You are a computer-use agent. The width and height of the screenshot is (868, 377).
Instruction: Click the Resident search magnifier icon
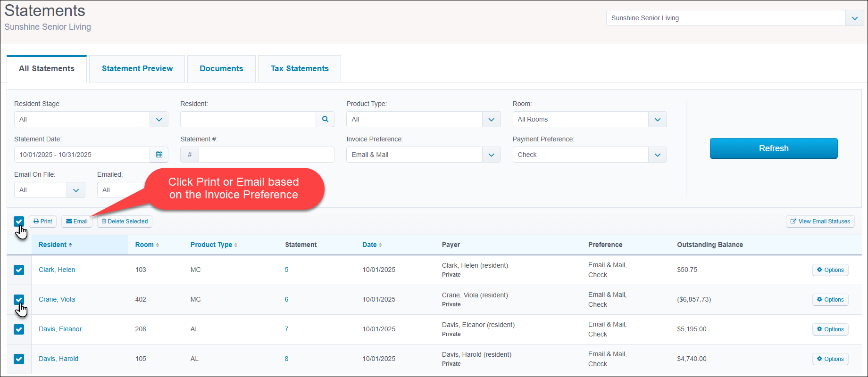click(x=325, y=119)
